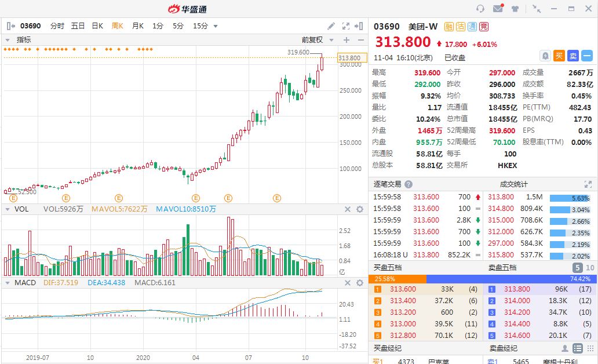Image resolution: width=598 pixels, height=364 pixels.
Task: Click the compact mode arrows icon
Action: point(537,8)
